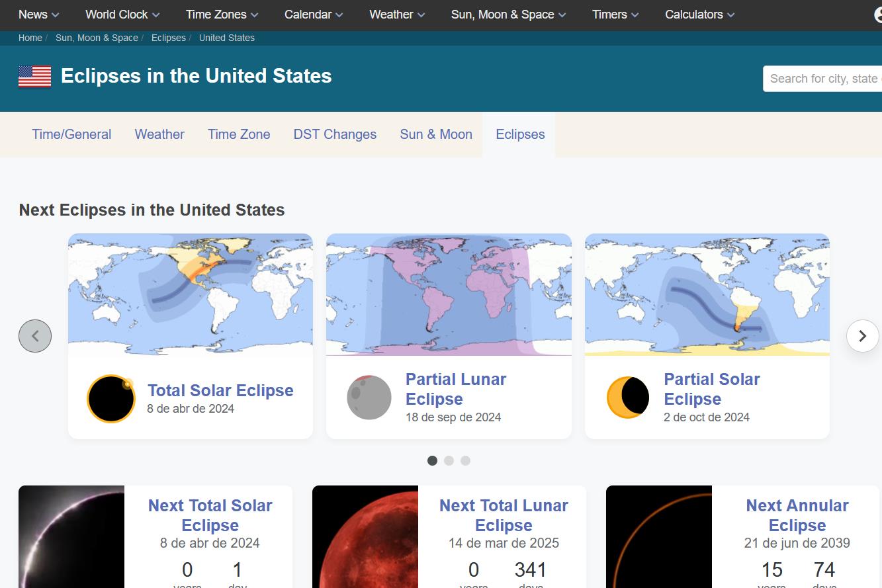Focus the city search input field
This screenshot has width=882, height=588.
(822, 79)
